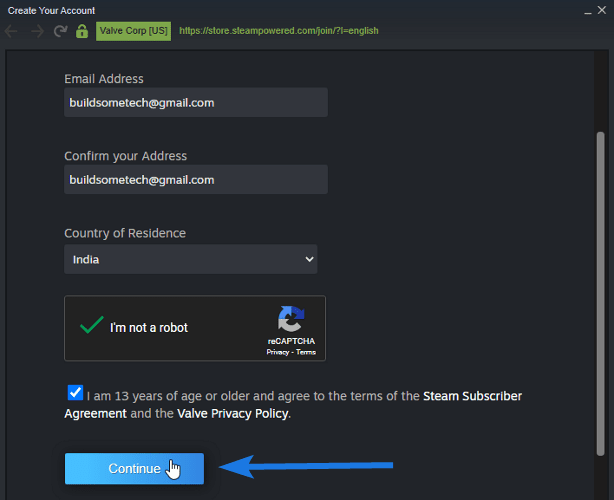This screenshot has width=614, height=500.
Task: Reload the page with refresh icon
Action: pyautogui.click(x=60, y=31)
